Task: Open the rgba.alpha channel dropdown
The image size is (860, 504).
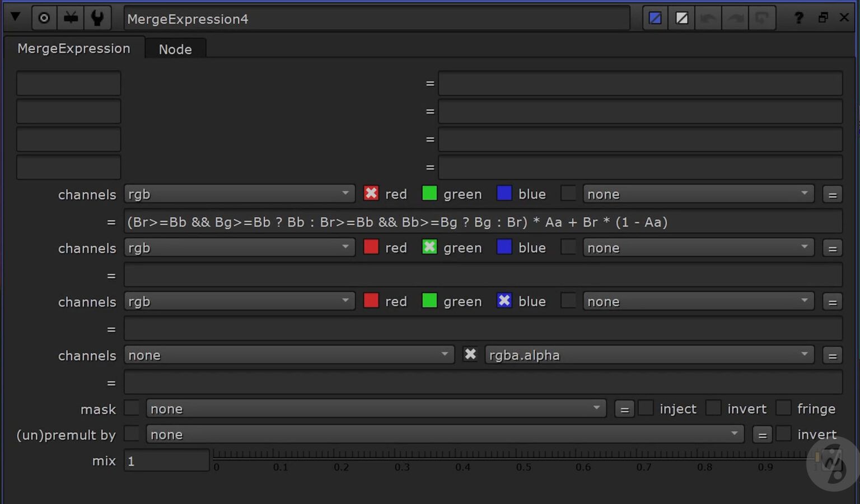Action: [649, 355]
